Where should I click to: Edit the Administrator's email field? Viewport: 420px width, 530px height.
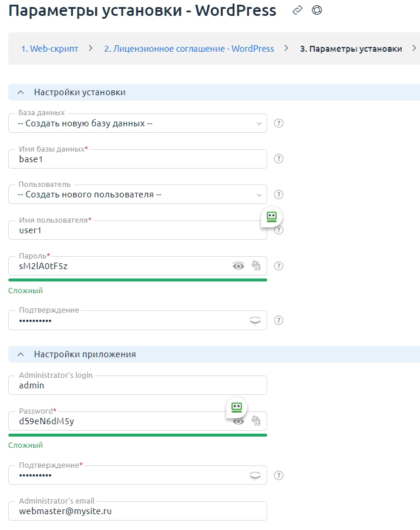pyautogui.click(x=137, y=511)
